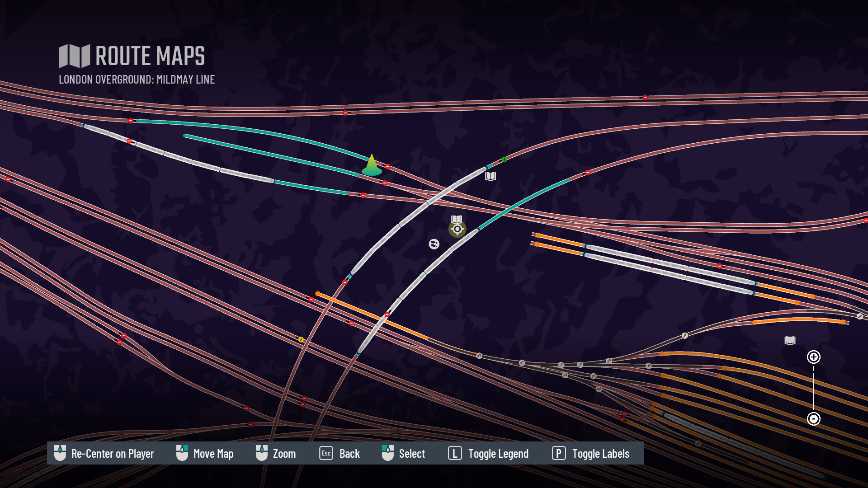868x488 pixels.
Task: Select the book icon beside green signal
Action: tap(491, 176)
